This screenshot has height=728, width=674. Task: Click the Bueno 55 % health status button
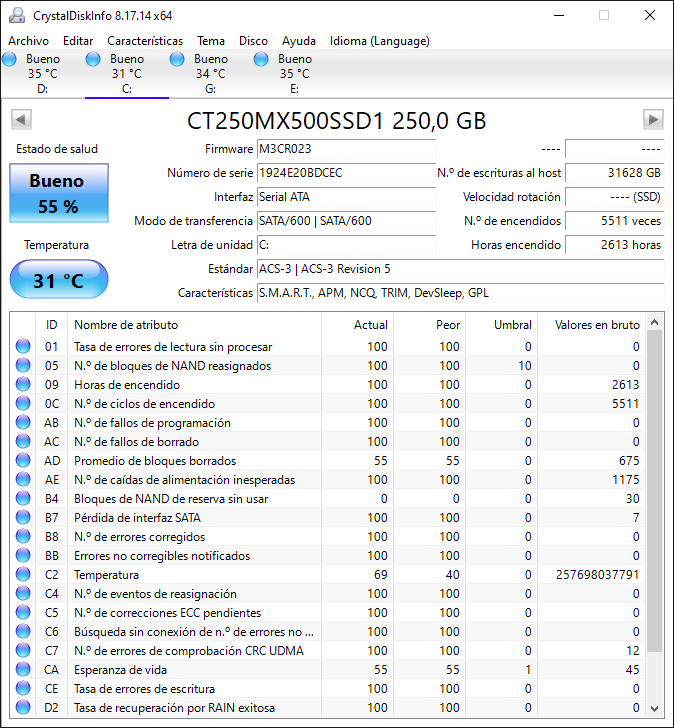click(59, 193)
